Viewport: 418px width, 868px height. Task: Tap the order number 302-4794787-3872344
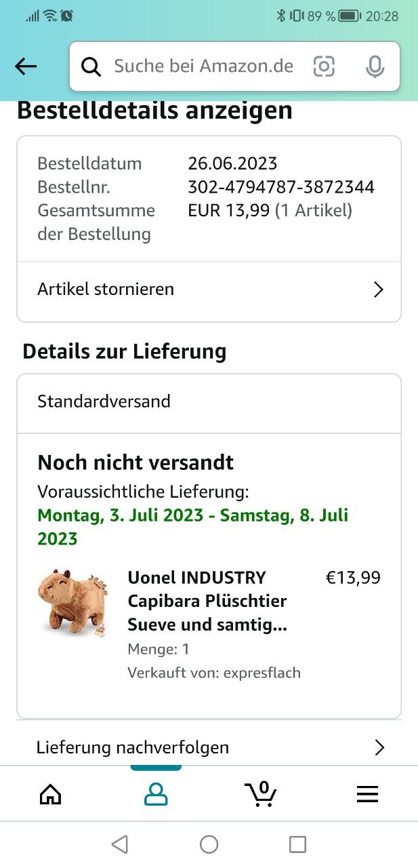(281, 187)
